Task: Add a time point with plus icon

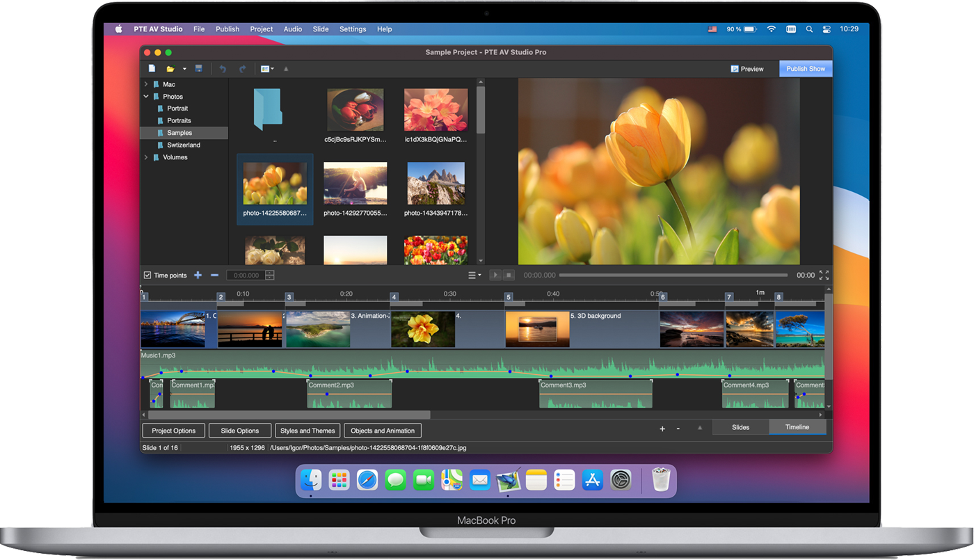Action: [198, 275]
